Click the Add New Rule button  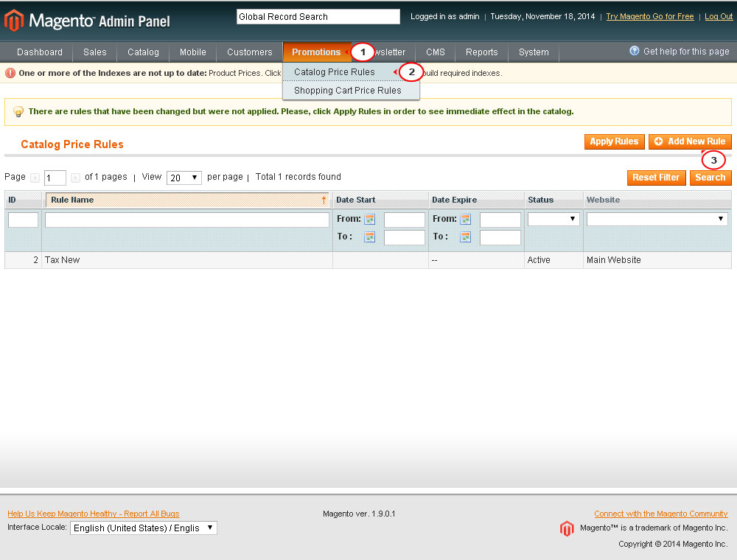point(690,141)
